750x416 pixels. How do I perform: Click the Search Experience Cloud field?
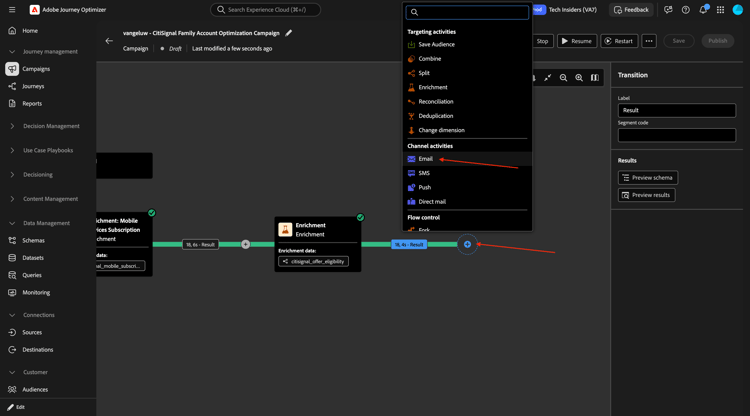pos(265,10)
